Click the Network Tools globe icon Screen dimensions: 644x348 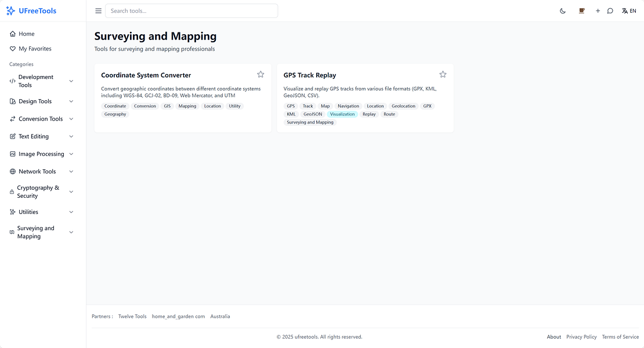[13, 172]
